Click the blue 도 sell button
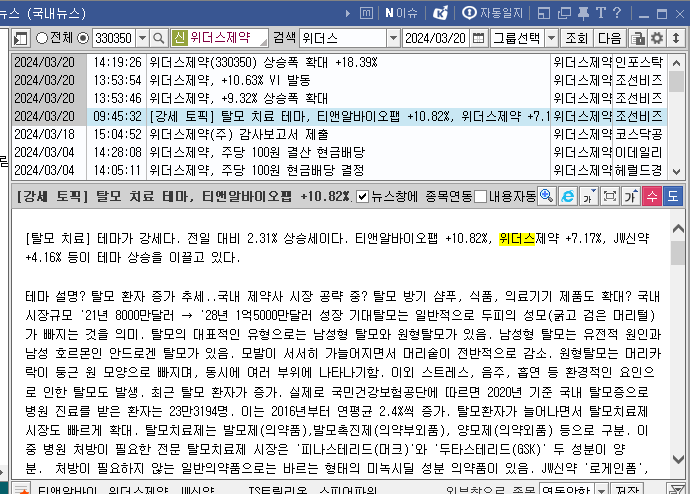Image resolution: width=690 pixels, height=494 pixels. [673, 196]
